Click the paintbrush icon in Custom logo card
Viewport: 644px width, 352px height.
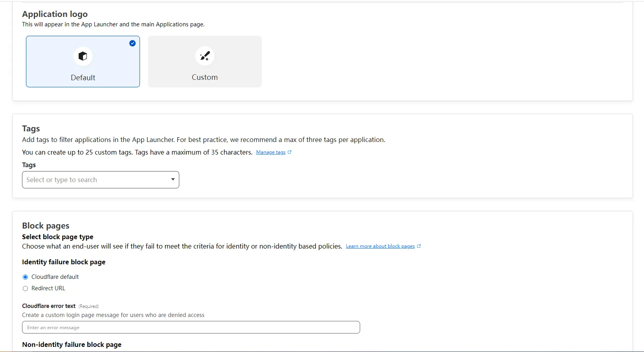(x=204, y=56)
